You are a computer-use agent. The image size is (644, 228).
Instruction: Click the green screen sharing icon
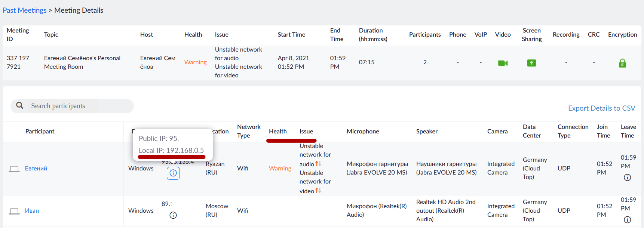(531, 63)
